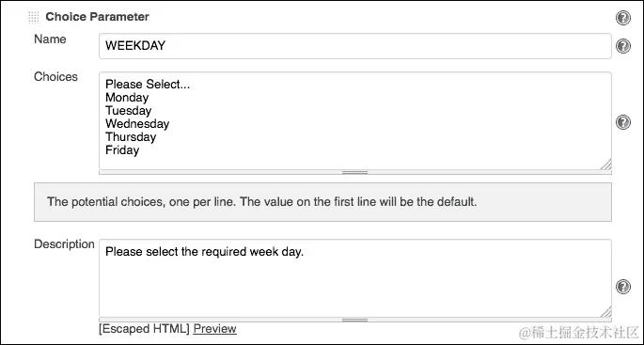Open help for the Choice Parameter header
Screen dimensions: 644x345
point(623,18)
